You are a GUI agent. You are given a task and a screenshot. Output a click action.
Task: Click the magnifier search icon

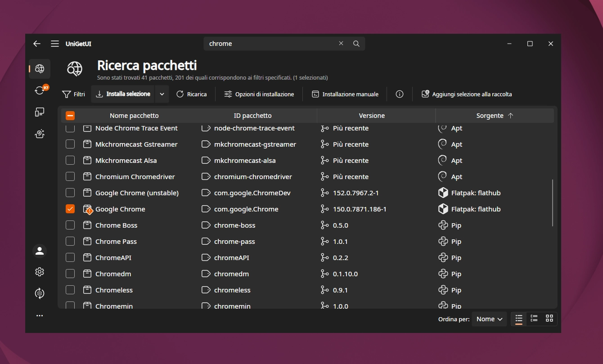pos(356,44)
